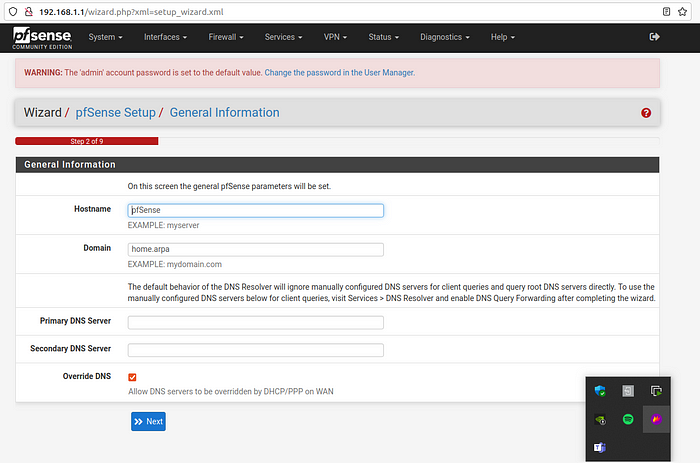Expand the Firewall menu
This screenshot has width=700, height=463.
[226, 37]
